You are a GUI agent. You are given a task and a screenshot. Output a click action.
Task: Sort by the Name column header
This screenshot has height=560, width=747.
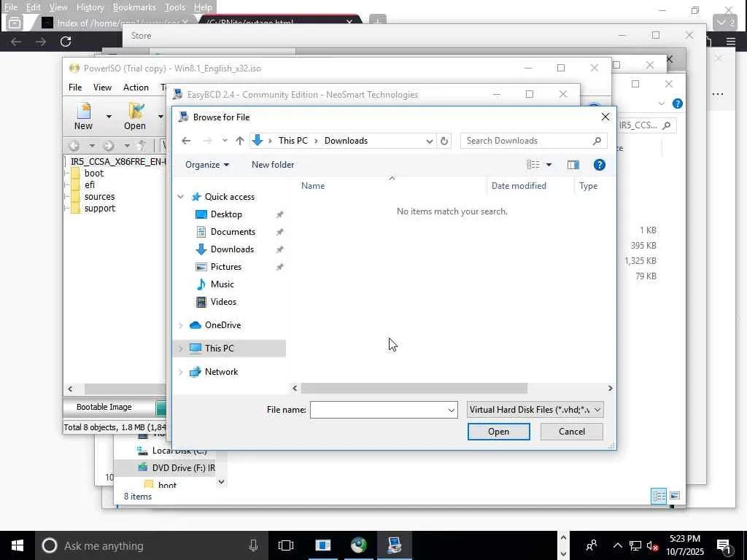point(313,186)
